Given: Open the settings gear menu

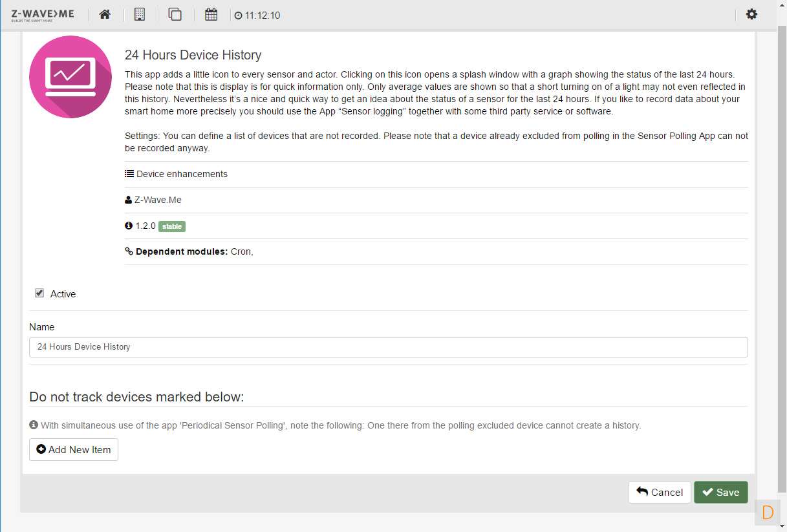Looking at the screenshot, I should 751,14.
